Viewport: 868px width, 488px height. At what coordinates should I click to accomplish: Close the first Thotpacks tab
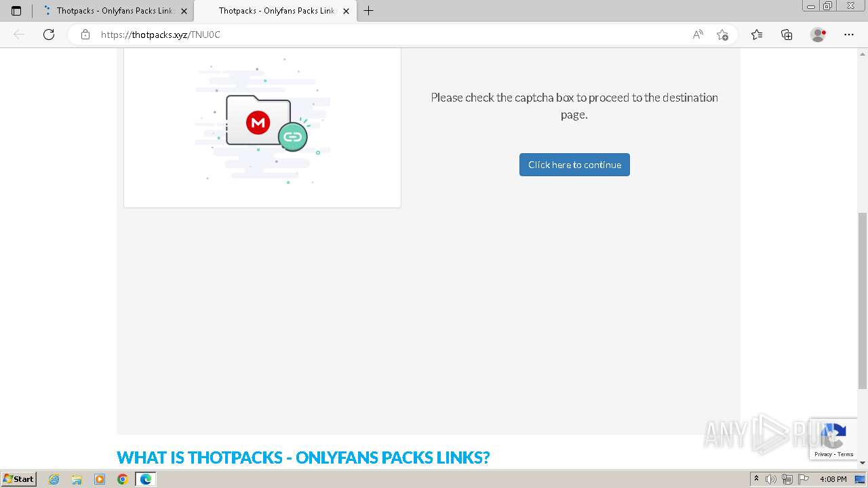[x=184, y=11]
